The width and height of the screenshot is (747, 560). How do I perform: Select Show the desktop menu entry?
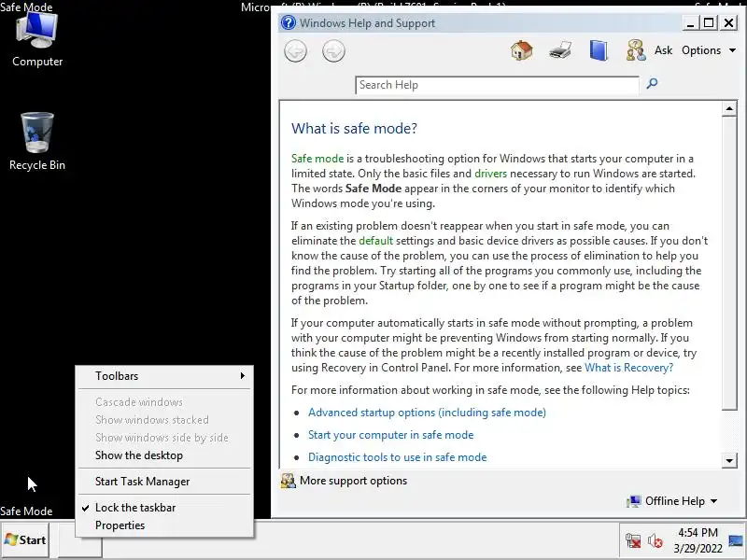point(164,455)
